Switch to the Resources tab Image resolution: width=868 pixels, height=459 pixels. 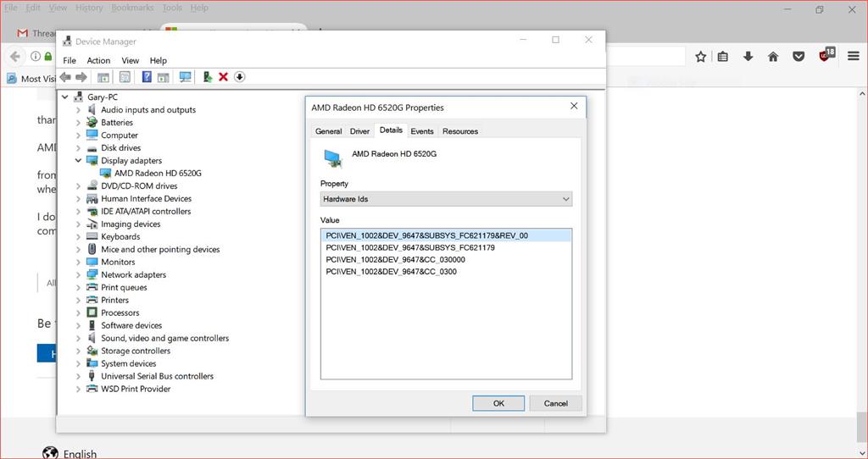(x=460, y=131)
